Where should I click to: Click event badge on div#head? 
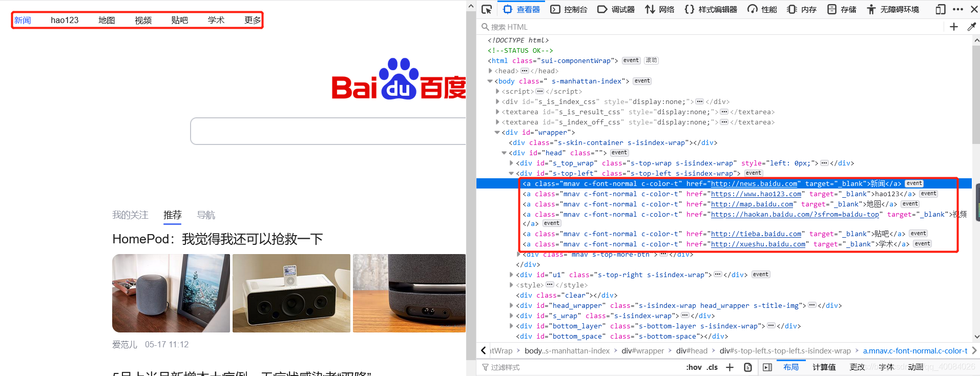[619, 153]
